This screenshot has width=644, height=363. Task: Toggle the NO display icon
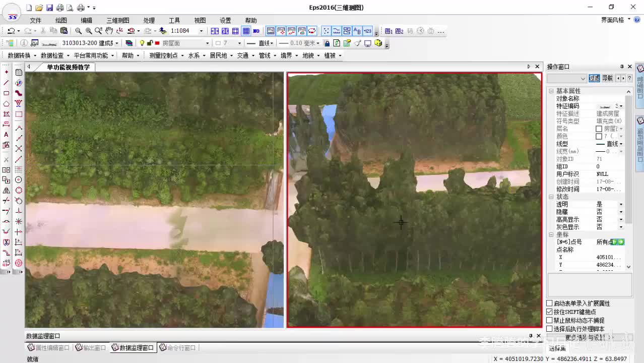click(256, 31)
